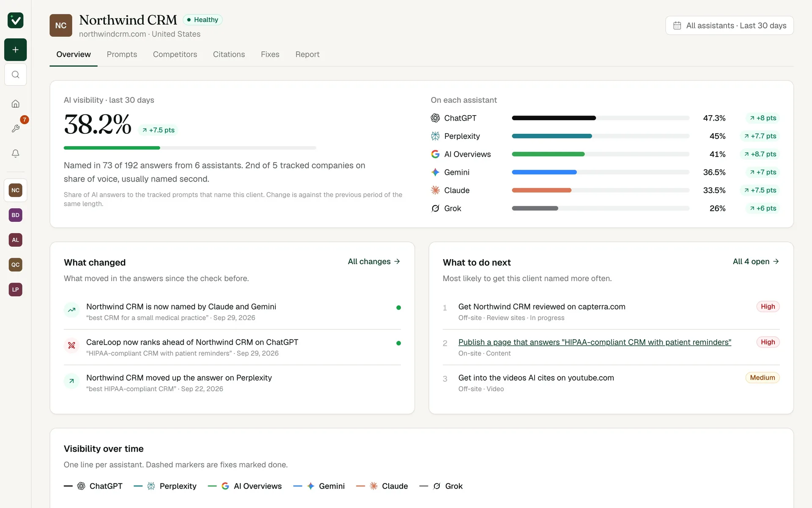The height and width of the screenshot is (508, 812).
Task: Click the Perplexity icon in assistant list
Action: pos(435,136)
